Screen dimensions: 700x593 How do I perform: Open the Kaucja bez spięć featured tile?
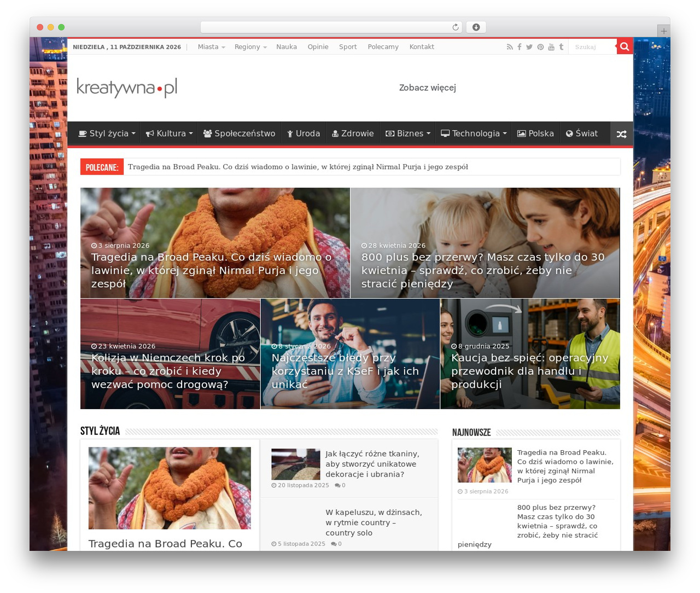click(x=530, y=354)
